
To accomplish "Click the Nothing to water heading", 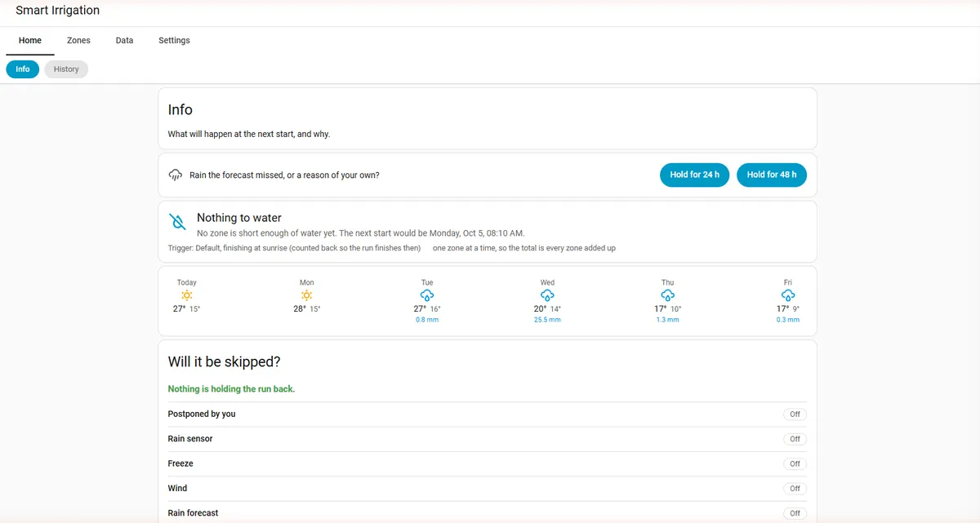I will (x=239, y=218).
